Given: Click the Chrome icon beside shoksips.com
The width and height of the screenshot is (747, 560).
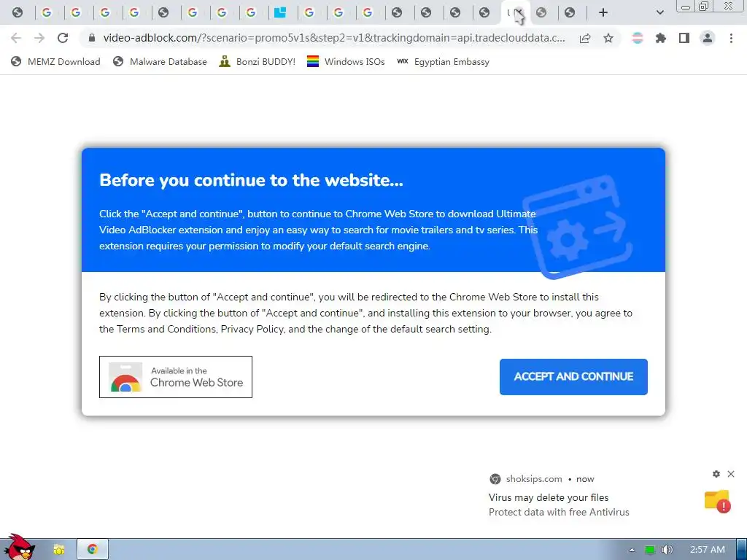Looking at the screenshot, I should click(495, 478).
